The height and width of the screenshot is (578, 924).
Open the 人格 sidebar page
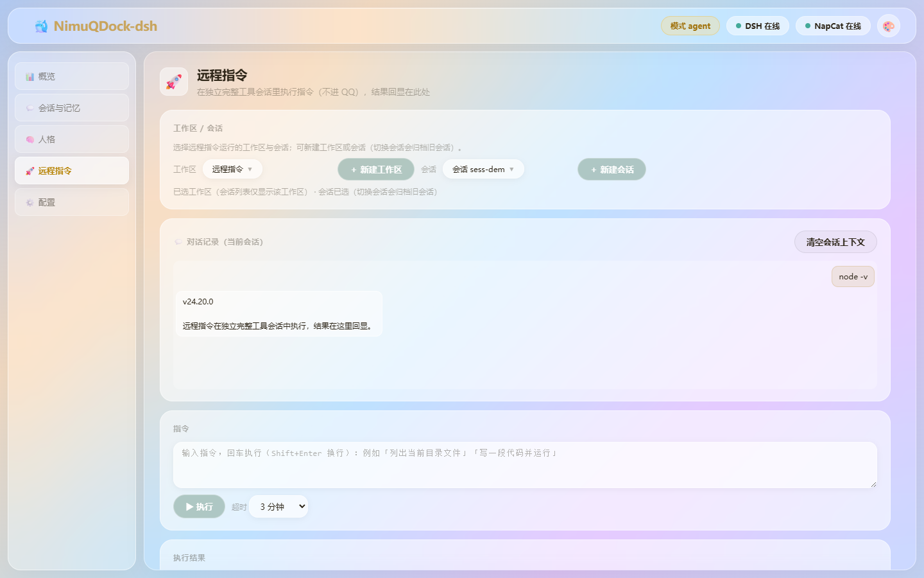pyautogui.click(x=72, y=139)
